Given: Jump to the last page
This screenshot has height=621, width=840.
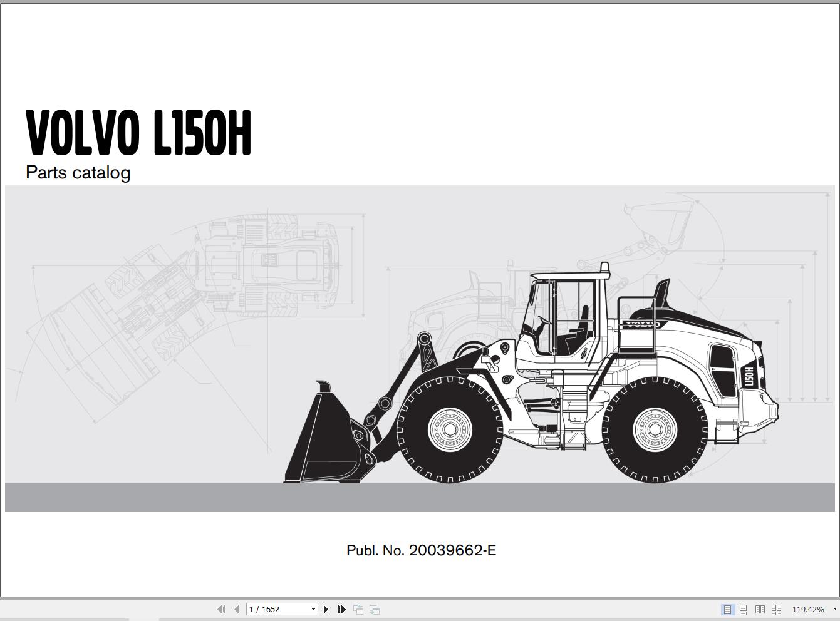Looking at the screenshot, I should point(341,609).
